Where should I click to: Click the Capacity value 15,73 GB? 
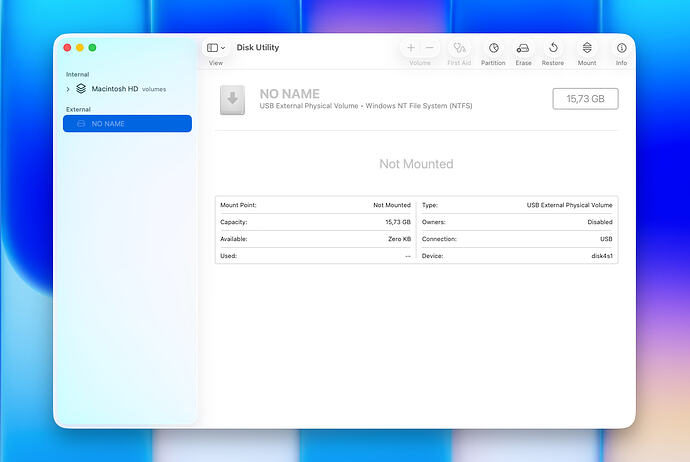(x=398, y=222)
